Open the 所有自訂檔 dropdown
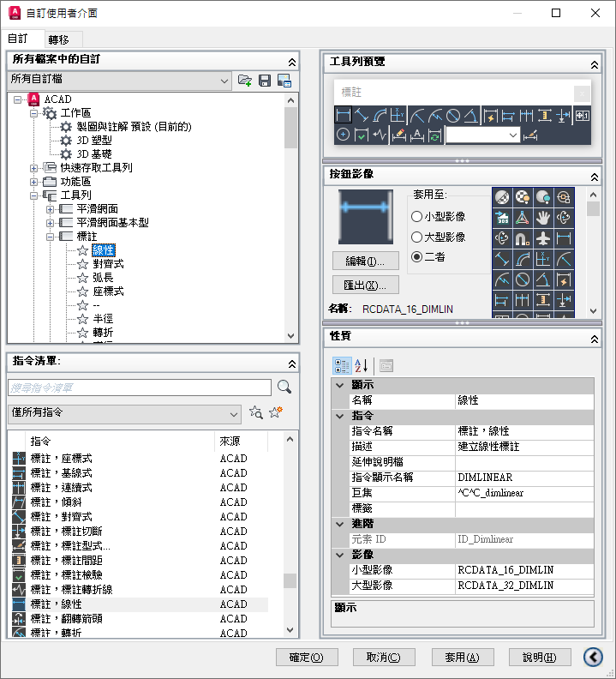 pyautogui.click(x=119, y=81)
